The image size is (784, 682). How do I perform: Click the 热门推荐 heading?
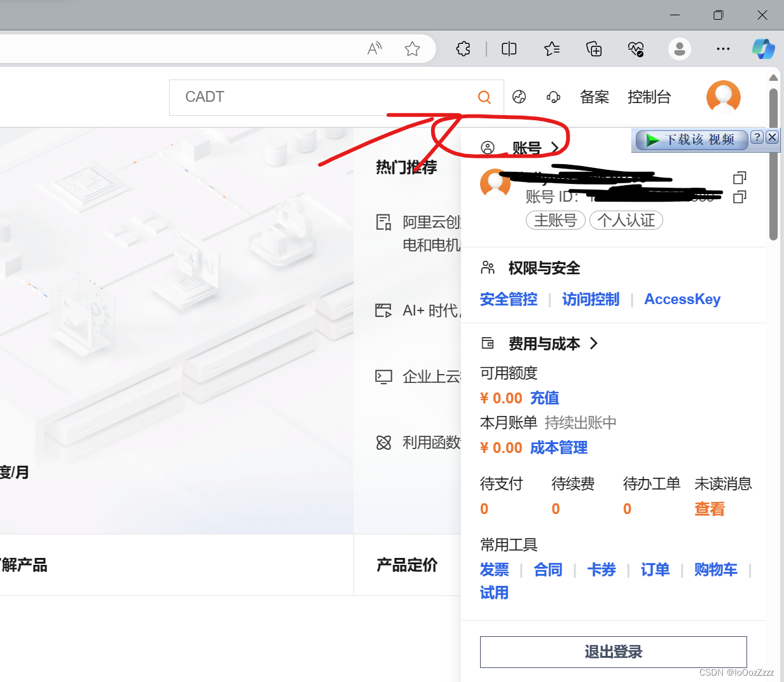click(x=406, y=167)
